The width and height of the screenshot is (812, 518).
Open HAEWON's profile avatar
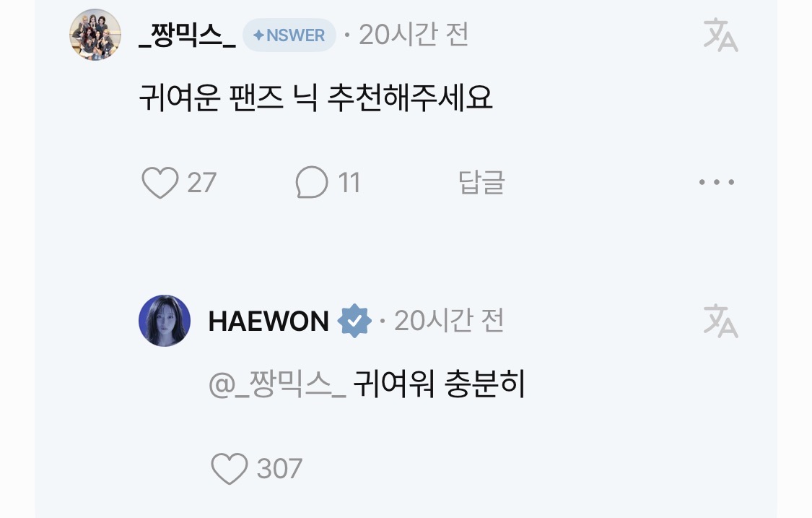pos(165,321)
